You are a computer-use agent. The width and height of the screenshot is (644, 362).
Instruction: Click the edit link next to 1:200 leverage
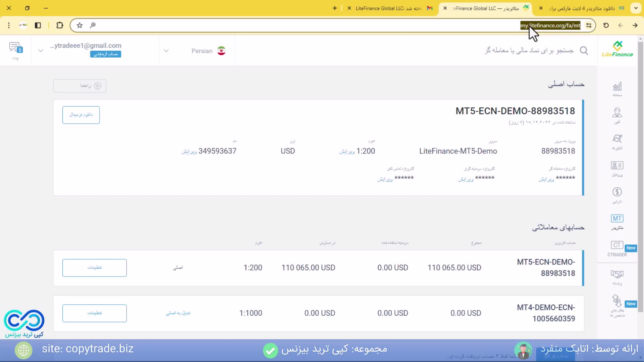pyautogui.click(x=347, y=152)
